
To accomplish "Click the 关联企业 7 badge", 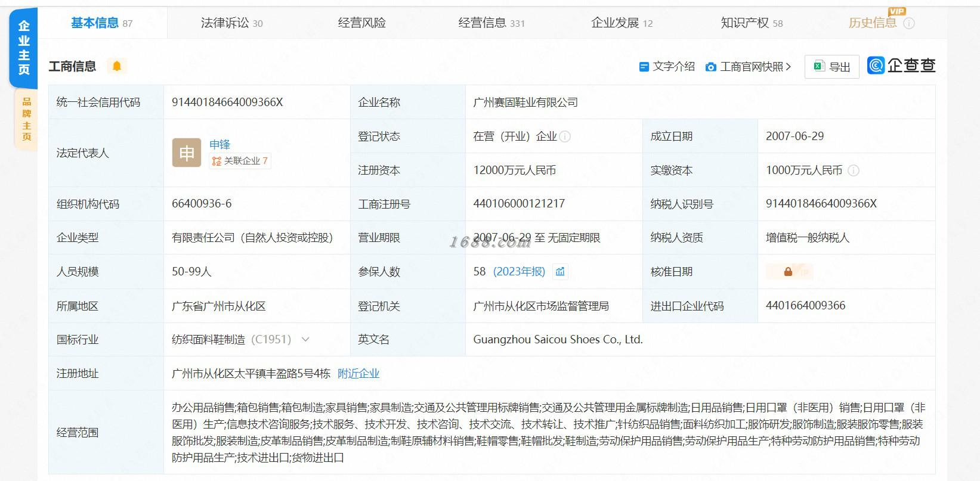I will (240, 161).
